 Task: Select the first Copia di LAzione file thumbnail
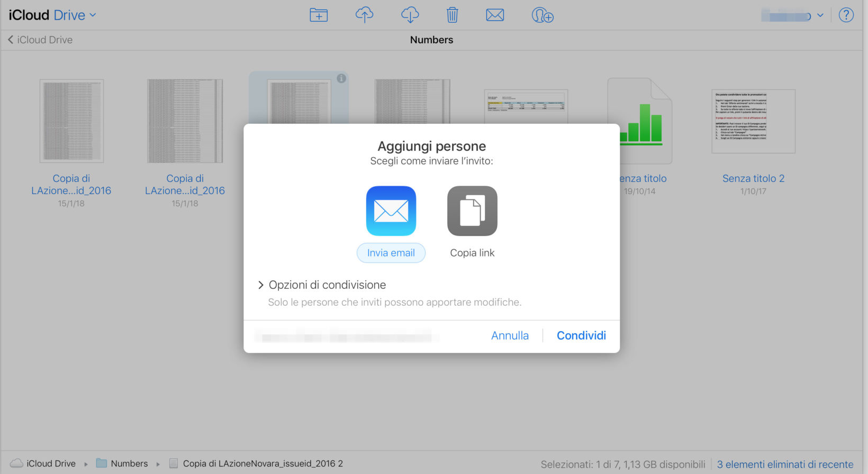point(71,121)
